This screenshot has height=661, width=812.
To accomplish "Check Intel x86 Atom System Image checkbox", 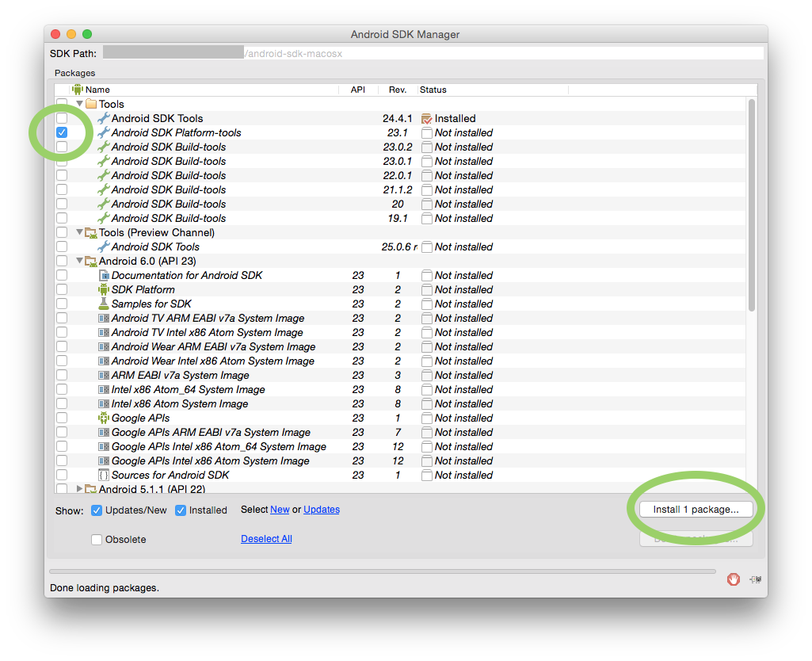I will (x=62, y=403).
